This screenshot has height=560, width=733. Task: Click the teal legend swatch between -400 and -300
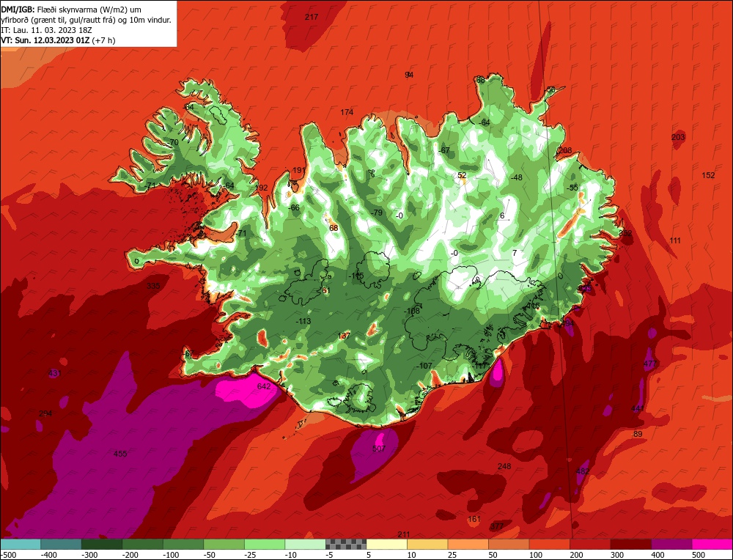(61, 544)
